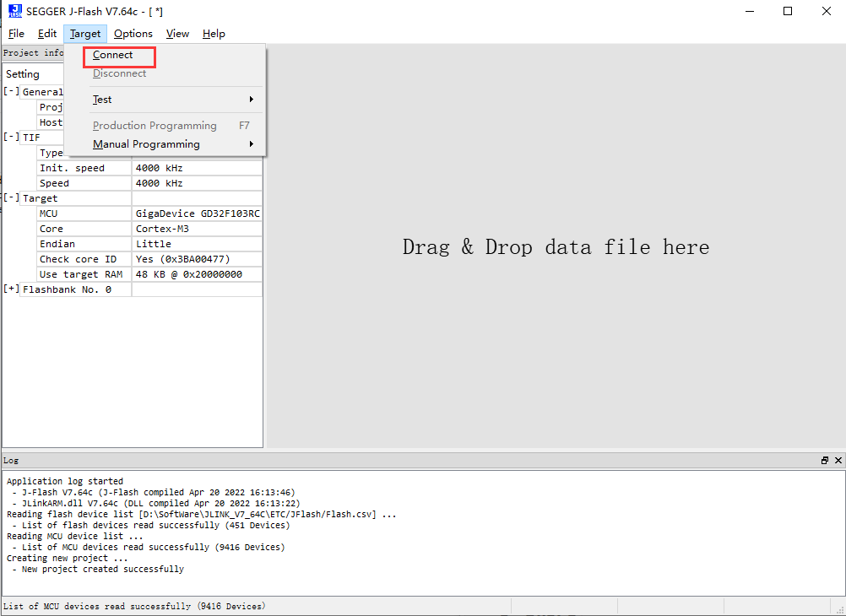Collapse the Target settings group
Image resolution: width=846 pixels, height=616 pixels.
11,197
